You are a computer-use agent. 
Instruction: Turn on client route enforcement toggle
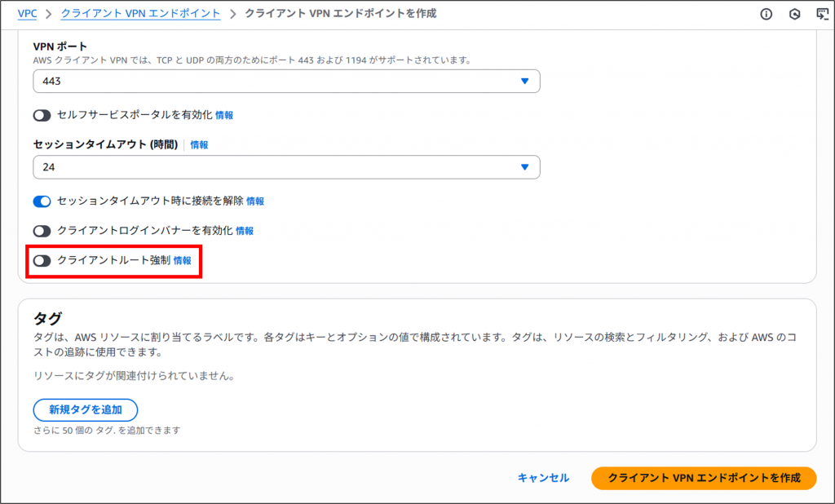(42, 261)
